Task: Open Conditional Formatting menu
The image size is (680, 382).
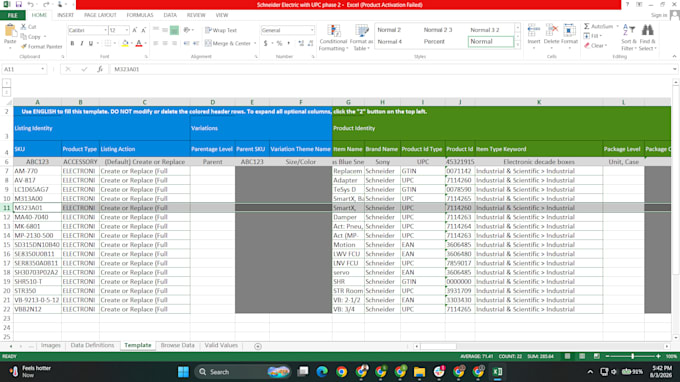Action: point(333,37)
